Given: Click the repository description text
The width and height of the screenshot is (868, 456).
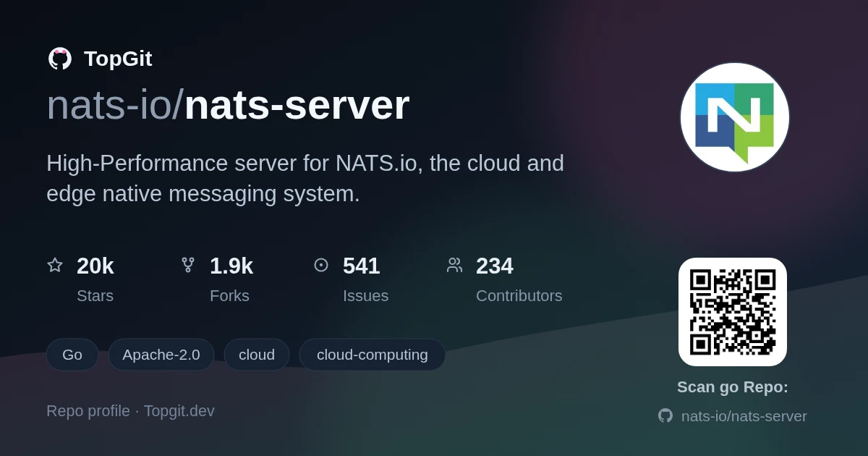Looking at the screenshot, I should [305, 178].
